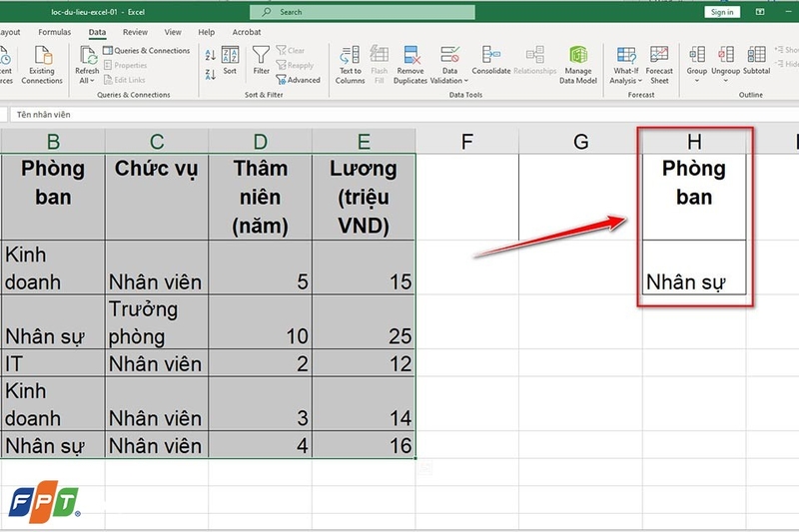Click the Relationships icon

pyautogui.click(x=535, y=55)
